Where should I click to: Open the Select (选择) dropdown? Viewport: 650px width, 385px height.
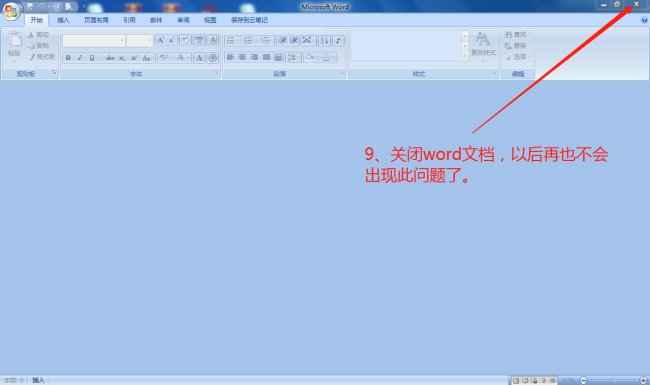pos(517,57)
